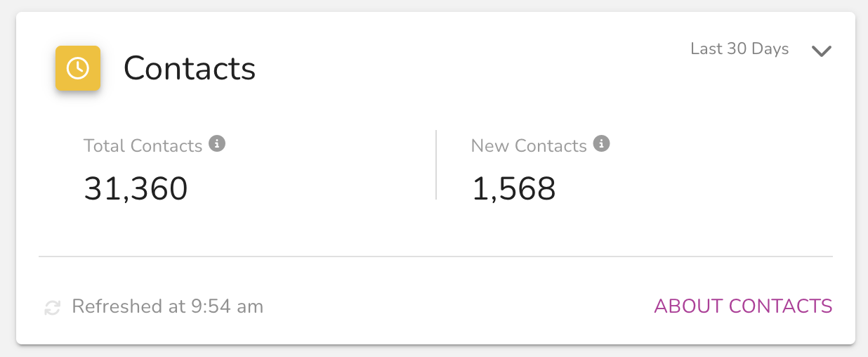Click the 31,360 total contacts figure

(136, 188)
